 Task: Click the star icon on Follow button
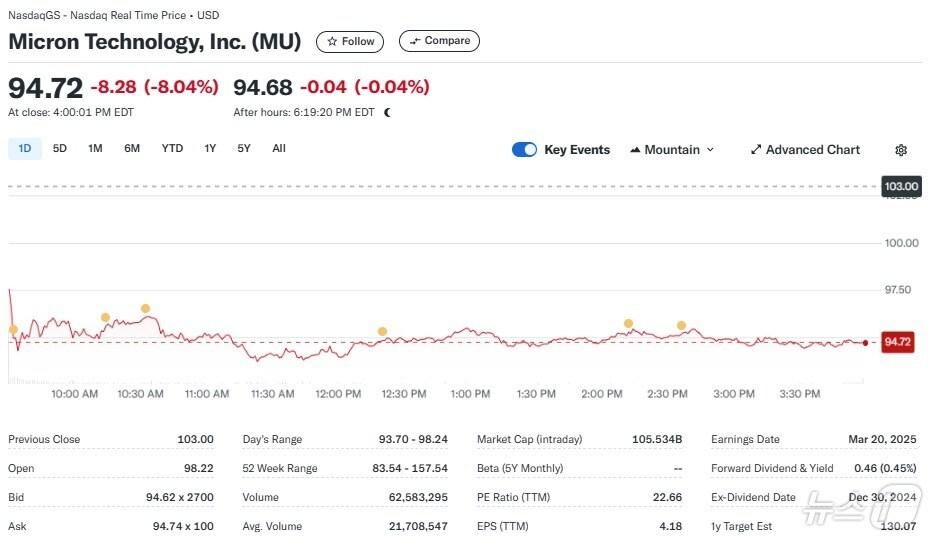click(332, 42)
